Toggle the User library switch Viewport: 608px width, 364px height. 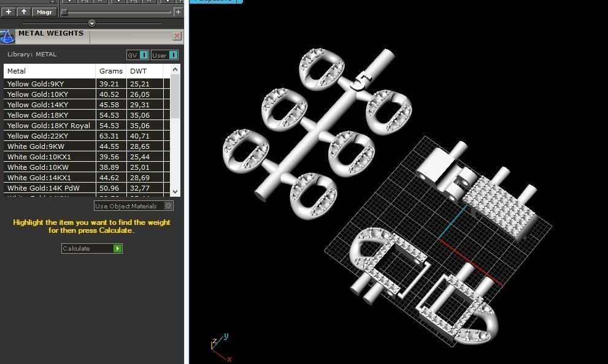tap(165, 55)
